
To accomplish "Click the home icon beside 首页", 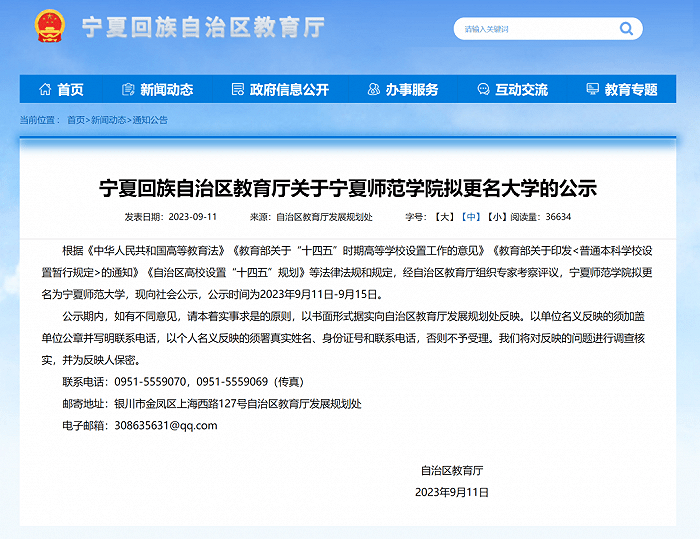I will tap(45, 89).
